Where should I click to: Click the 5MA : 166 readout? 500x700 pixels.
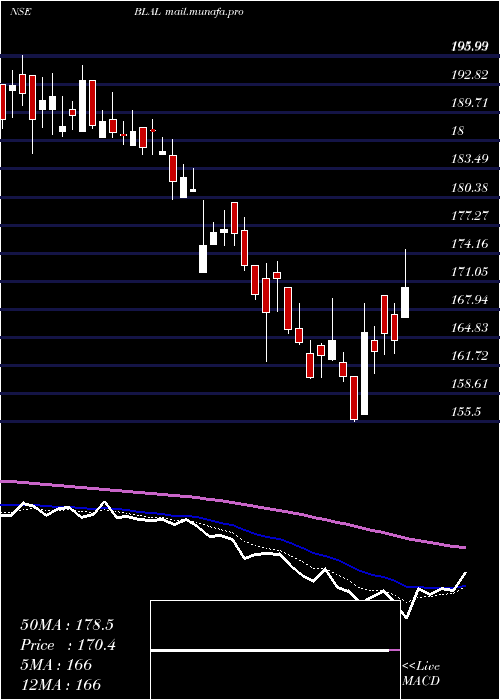point(56,665)
